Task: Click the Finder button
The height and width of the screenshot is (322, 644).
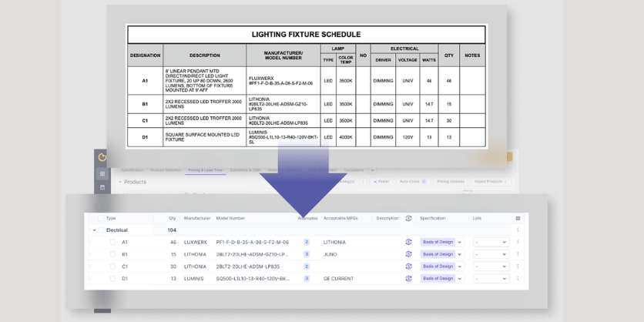Action: [x=381, y=181]
